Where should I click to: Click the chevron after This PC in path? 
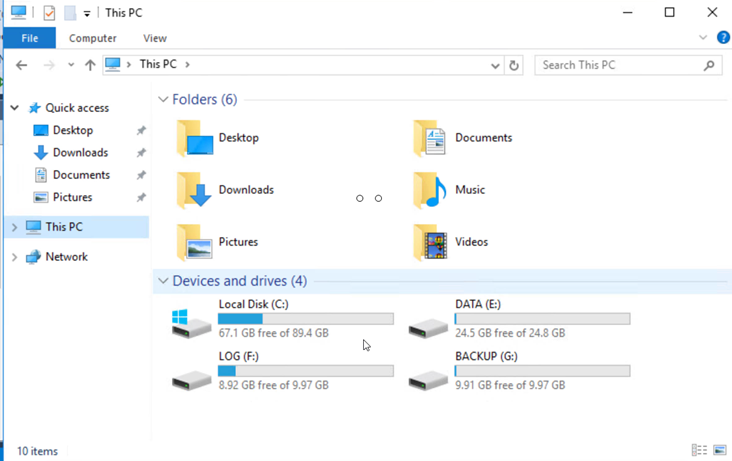point(187,64)
